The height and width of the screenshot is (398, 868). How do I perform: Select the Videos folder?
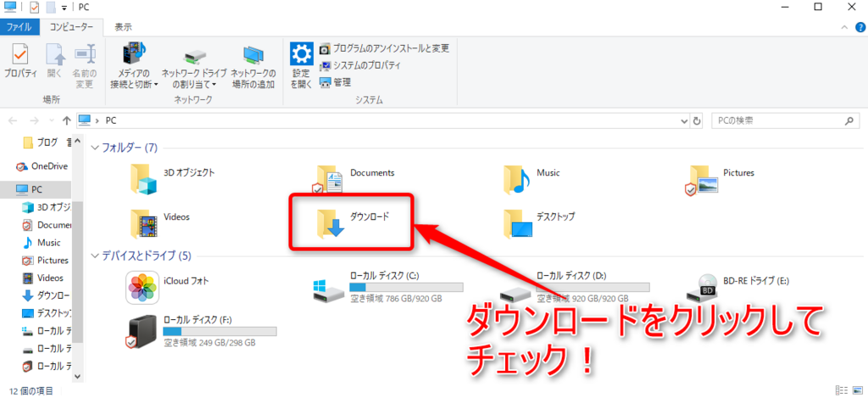[160, 223]
